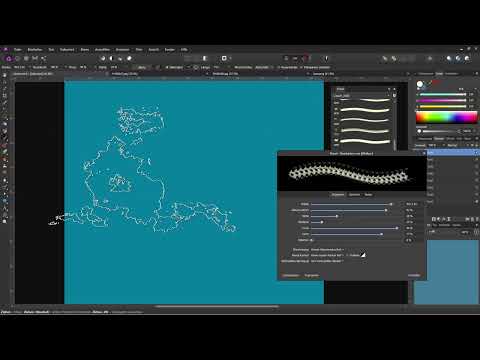
Task: Open the Nass-Kanten dropdown in brush dialog
Action: 327,255
